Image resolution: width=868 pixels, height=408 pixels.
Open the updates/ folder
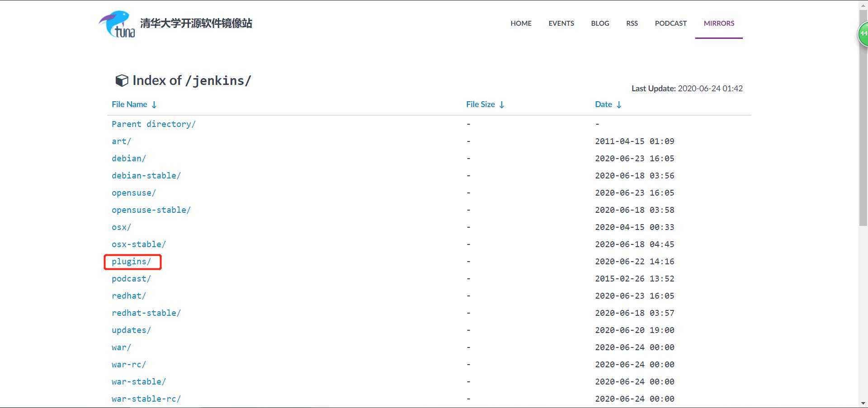[131, 330]
